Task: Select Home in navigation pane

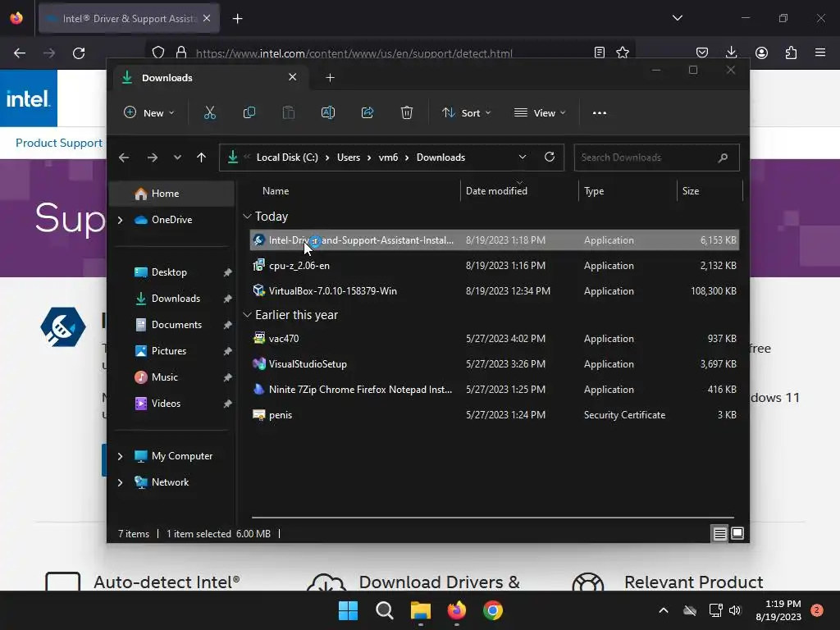Action: [x=172, y=194]
